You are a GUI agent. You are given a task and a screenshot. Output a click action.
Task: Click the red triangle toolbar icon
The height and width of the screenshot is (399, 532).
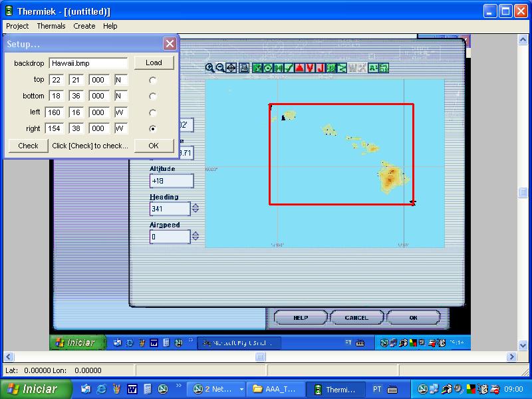pos(299,67)
